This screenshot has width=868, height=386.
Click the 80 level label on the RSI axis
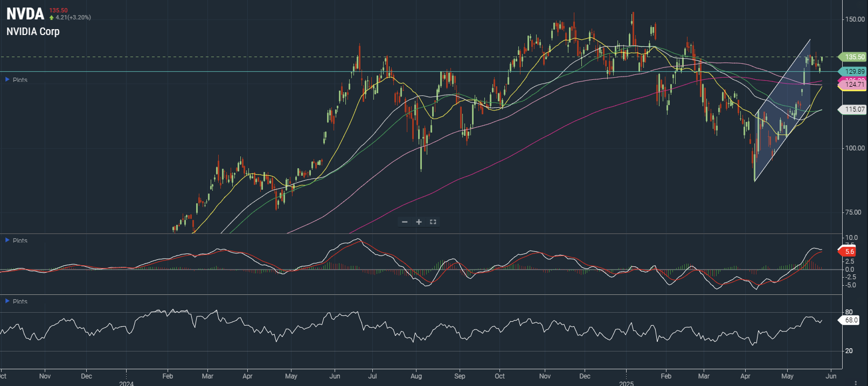coord(849,312)
